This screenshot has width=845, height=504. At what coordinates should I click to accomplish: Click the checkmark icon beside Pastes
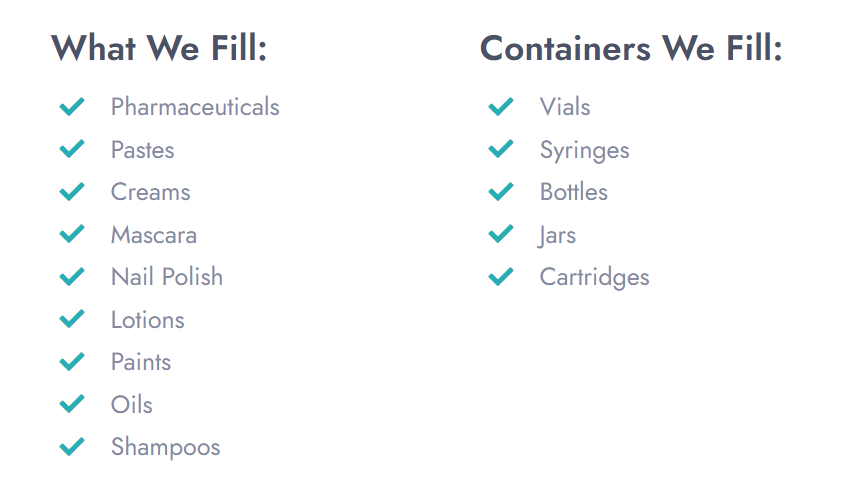pos(72,149)
